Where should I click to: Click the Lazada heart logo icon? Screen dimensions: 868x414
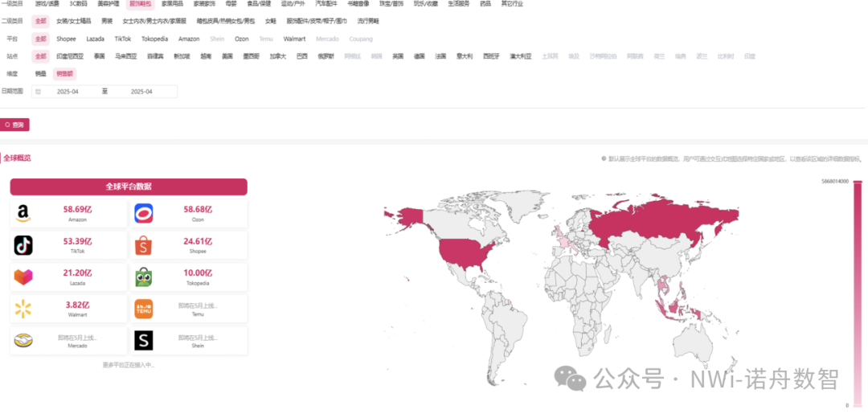pos(23,277)
